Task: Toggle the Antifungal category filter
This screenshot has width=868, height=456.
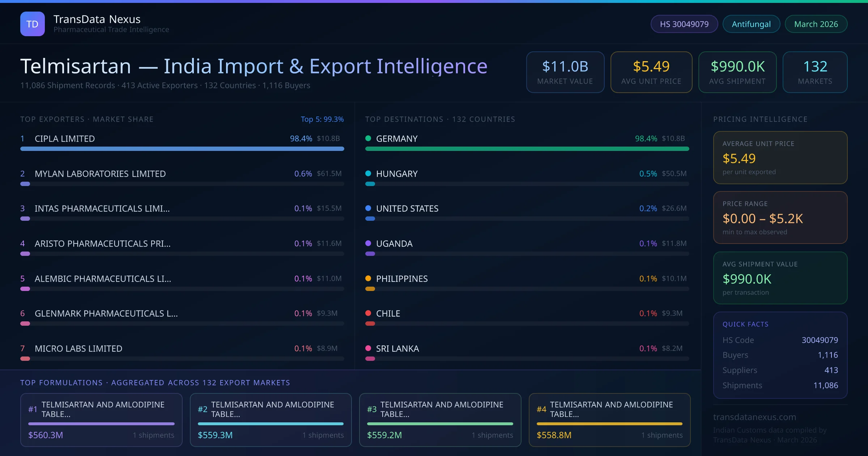Action: (751, 24)
